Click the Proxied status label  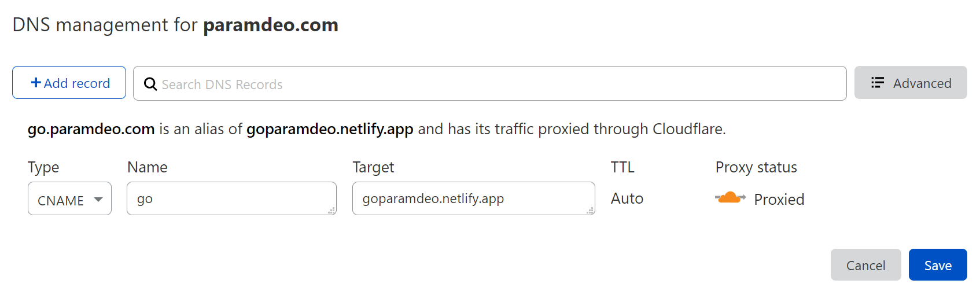(x=779, y=200)
